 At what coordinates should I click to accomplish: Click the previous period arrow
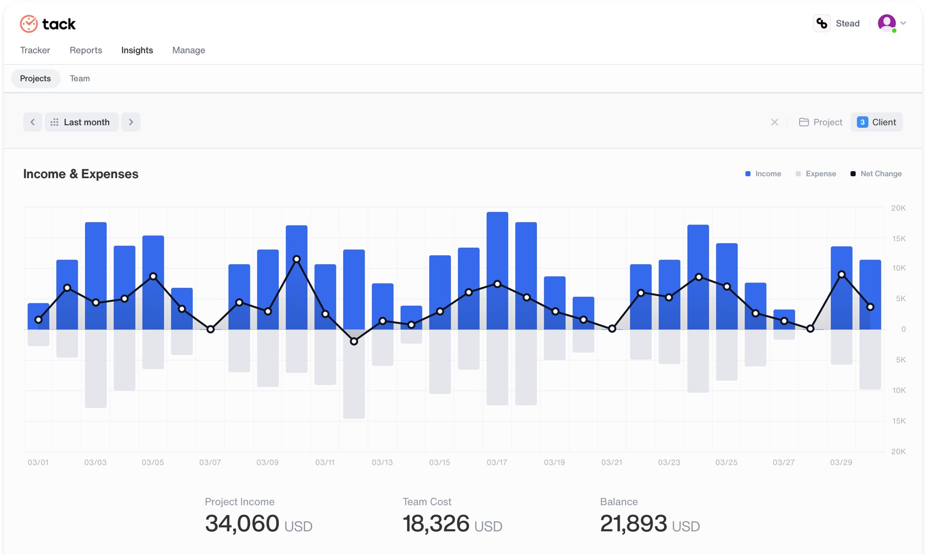[33, 122]
